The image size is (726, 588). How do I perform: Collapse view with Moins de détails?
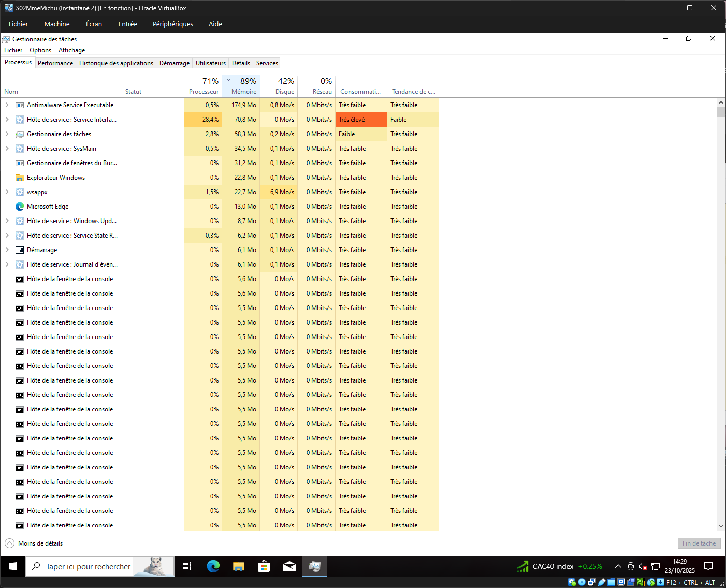pos(34,543)
